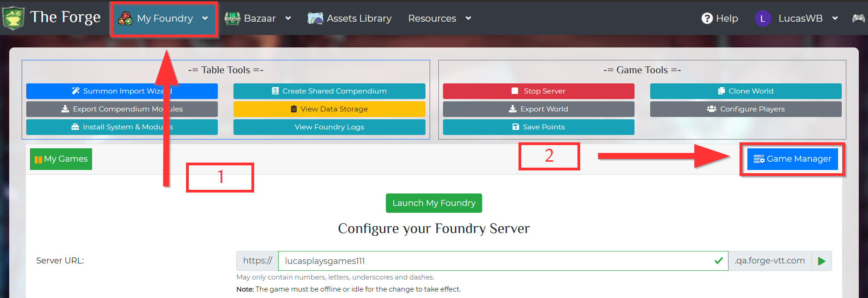The image size is (868, 298).
Task: Open the My Foundry menu
Action: point(163,18)
